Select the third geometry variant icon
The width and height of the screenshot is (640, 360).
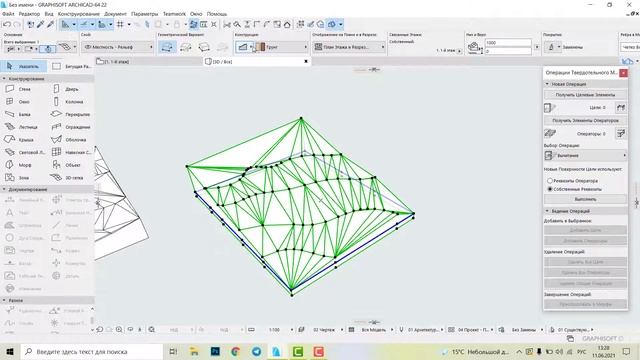[x=204, y=47]
